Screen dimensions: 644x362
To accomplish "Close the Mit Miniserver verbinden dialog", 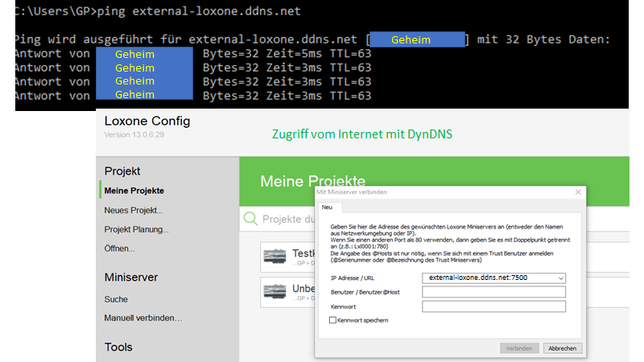I will [578, 192].
